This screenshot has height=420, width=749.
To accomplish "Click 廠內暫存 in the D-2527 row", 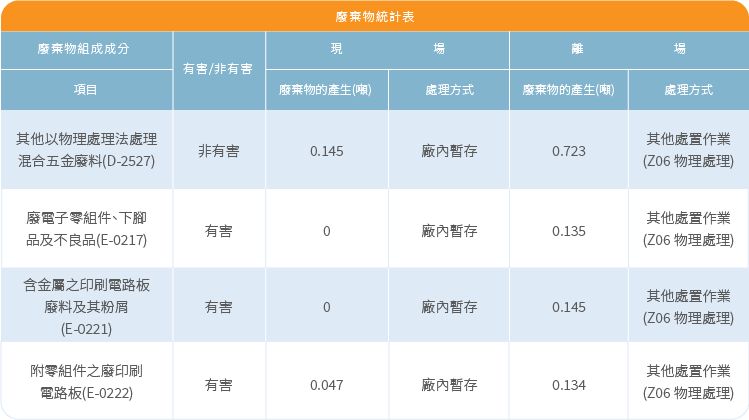I will (448, 151).
